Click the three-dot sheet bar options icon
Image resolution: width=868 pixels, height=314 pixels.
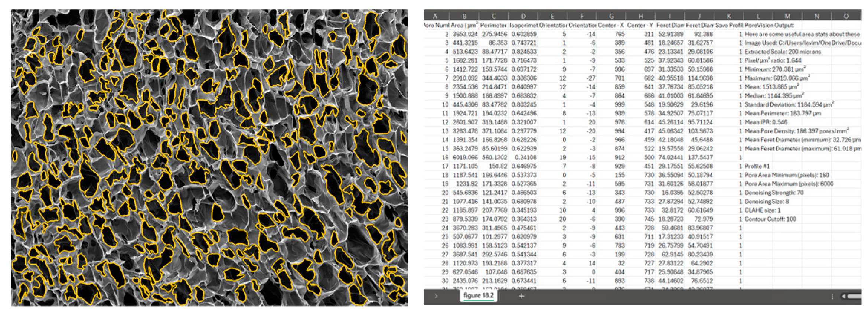tap(832, 296)
